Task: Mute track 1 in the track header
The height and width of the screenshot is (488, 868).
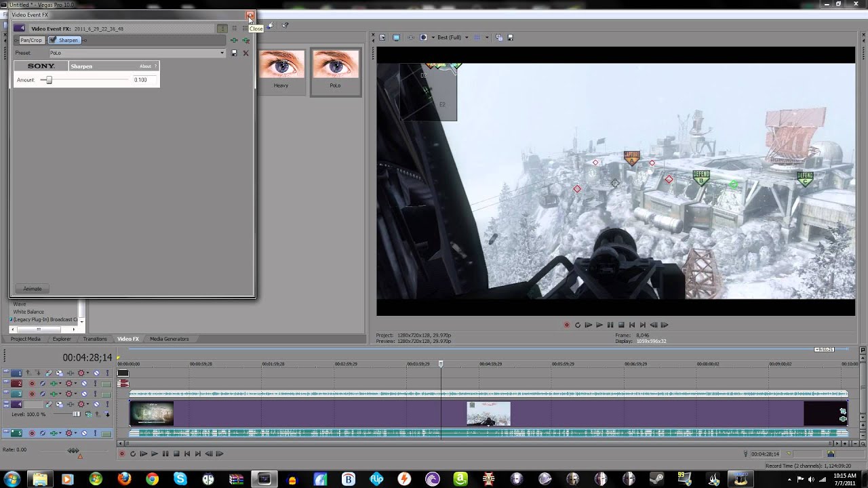Action: coord(96,373)
